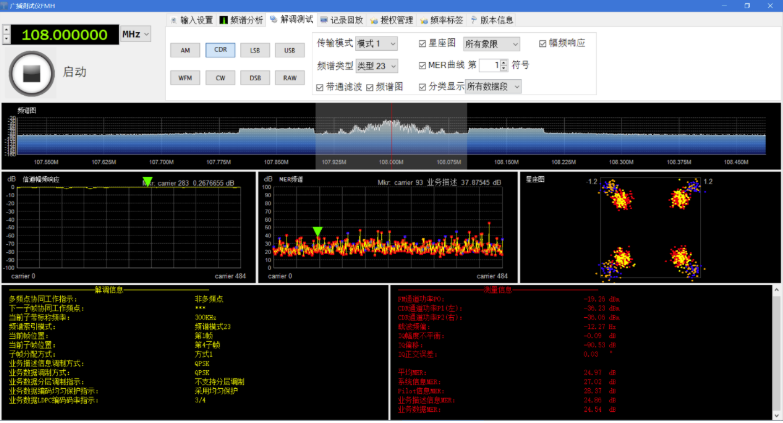Choose the WFM mode button
The width and height of the screenshot is (783, 423).
(186, 77)
